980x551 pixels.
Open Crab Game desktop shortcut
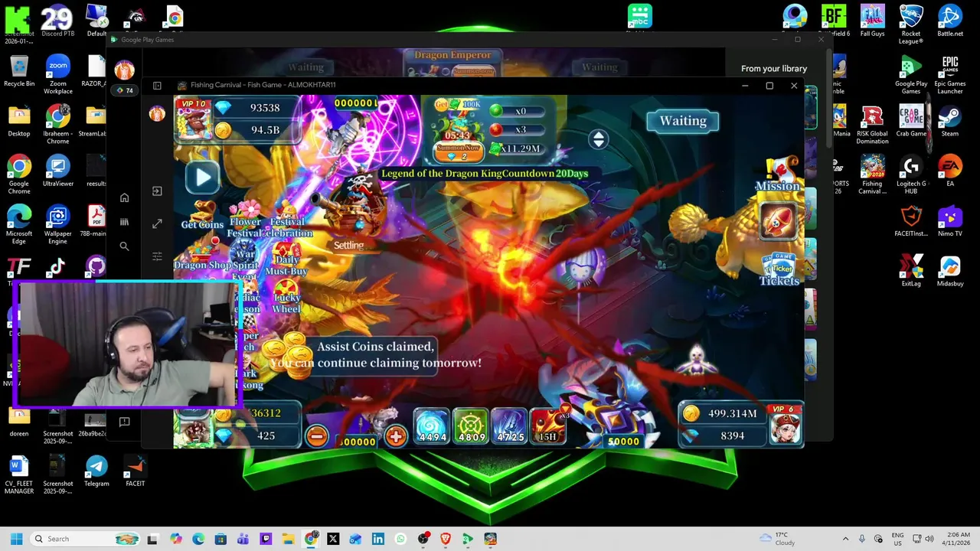pyautogui.click(x=911, y=121)
